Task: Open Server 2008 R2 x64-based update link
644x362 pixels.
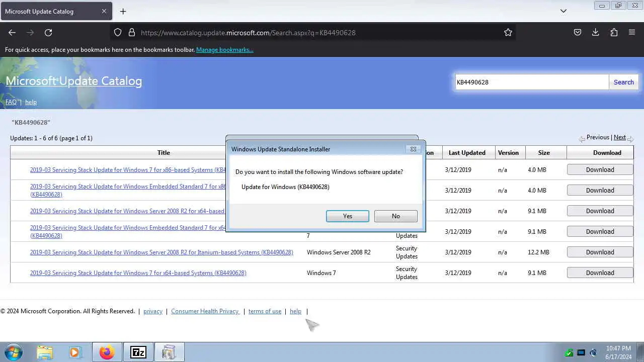Action: tap(128, 211)
